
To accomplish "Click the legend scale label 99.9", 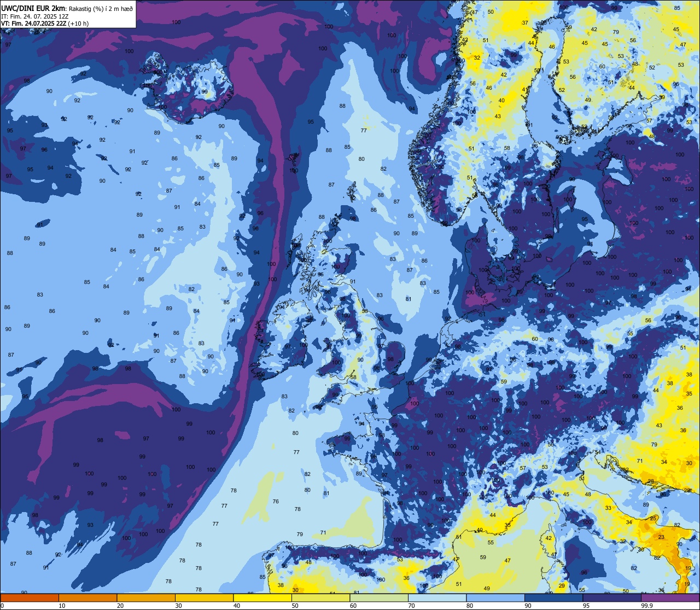I will (647, 606).
